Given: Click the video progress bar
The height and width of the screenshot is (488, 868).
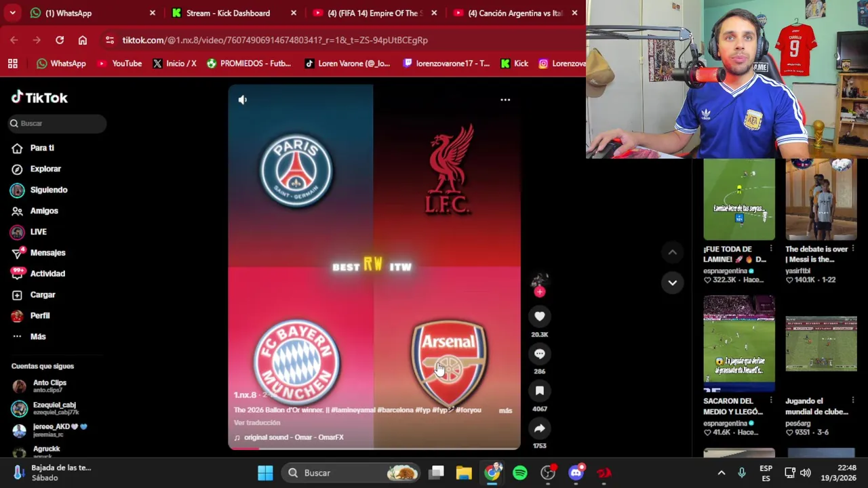Looking at the screenshot, I should (374, 448).
